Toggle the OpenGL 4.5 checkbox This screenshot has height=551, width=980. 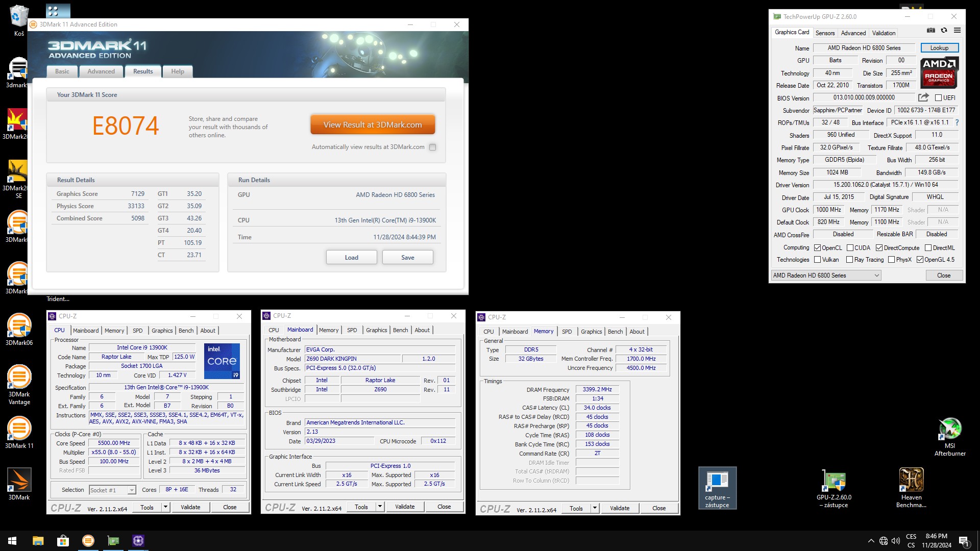point(920,259)
